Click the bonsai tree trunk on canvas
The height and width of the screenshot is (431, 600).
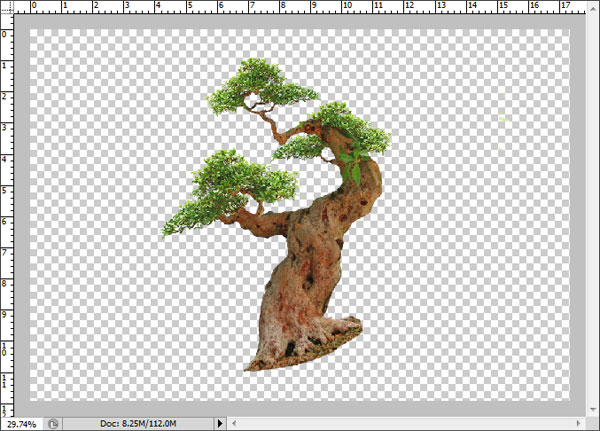tap(313, 268)
